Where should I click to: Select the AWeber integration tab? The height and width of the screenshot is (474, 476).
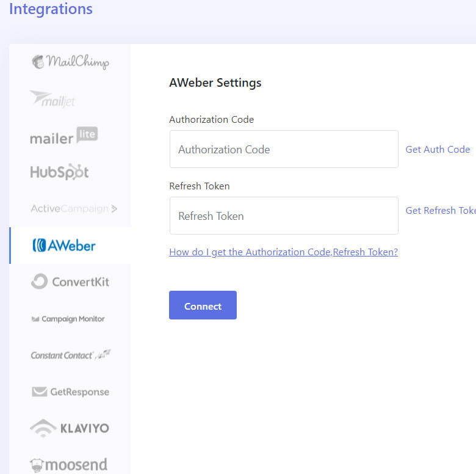(64, 246)
